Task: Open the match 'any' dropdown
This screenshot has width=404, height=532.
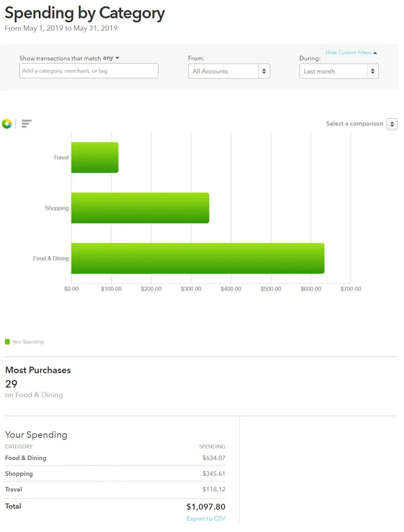Action: pos(111,58)
